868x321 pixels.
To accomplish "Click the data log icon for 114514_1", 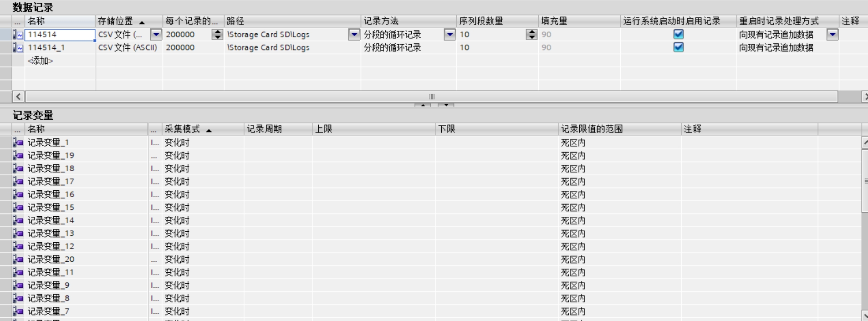I will click(18, 47).
